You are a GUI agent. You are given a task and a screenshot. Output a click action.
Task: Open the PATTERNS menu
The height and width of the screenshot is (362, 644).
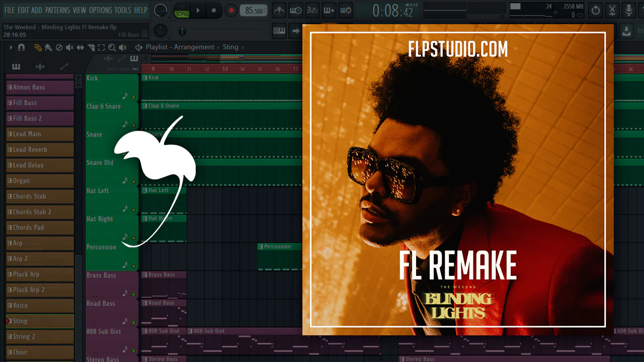[x=57, y=10]
